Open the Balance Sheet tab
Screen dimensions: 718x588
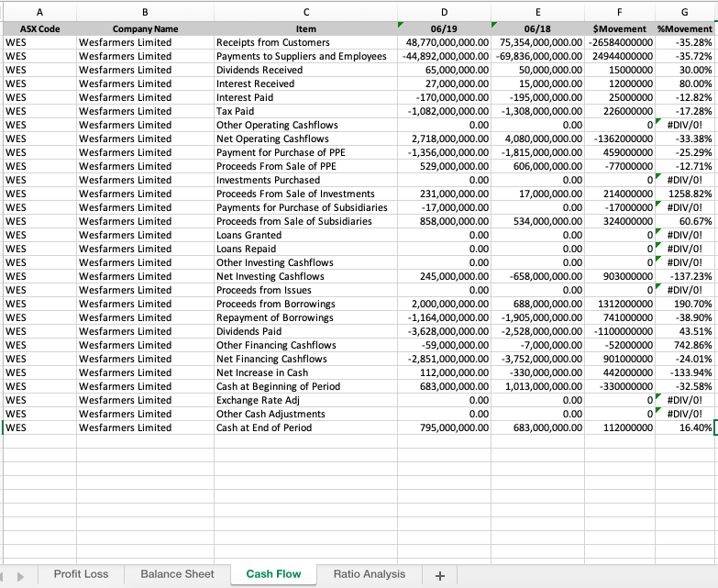point(177,574)
